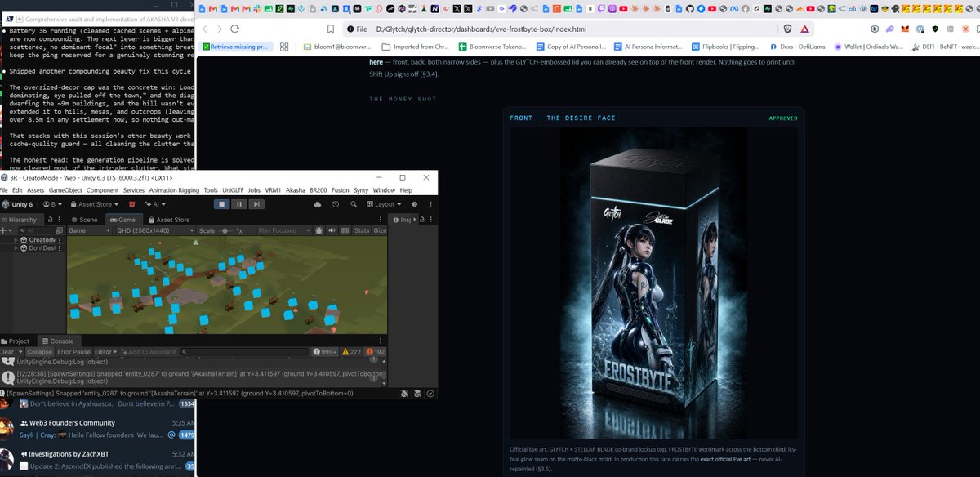The height and width of the screenshot is (477, 980).
Task: Open the Unity File menu
Action: [x=4, y=190]
